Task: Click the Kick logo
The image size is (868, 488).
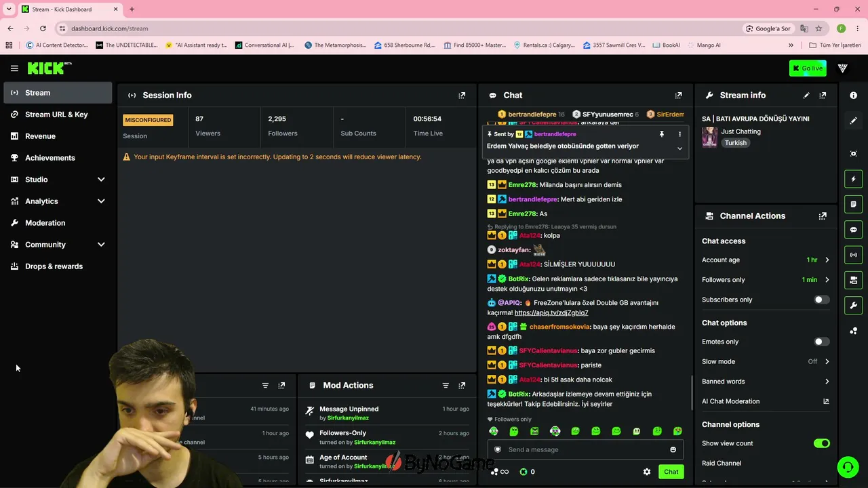Action: pos(50,68)
